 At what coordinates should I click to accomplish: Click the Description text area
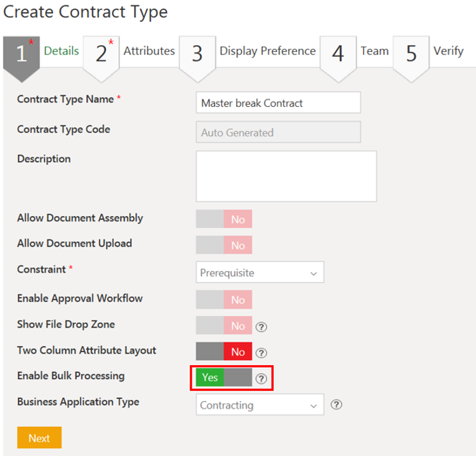click(286, 176)
